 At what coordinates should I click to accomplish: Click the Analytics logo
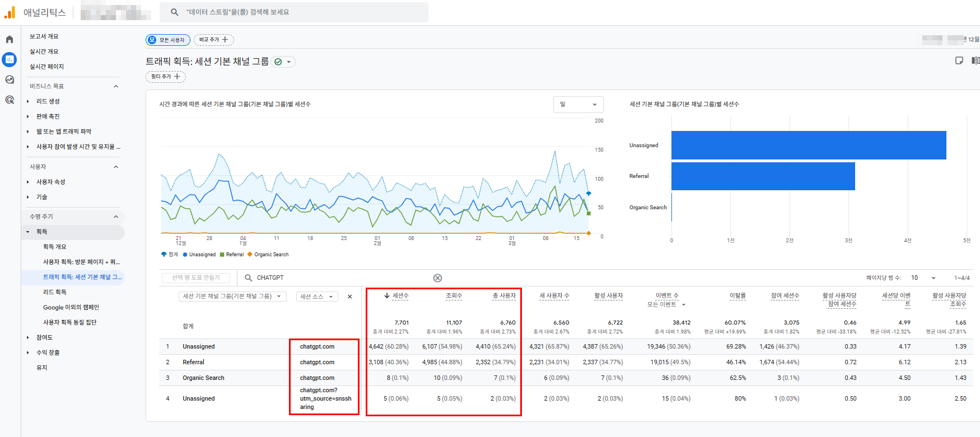(10, 12)
